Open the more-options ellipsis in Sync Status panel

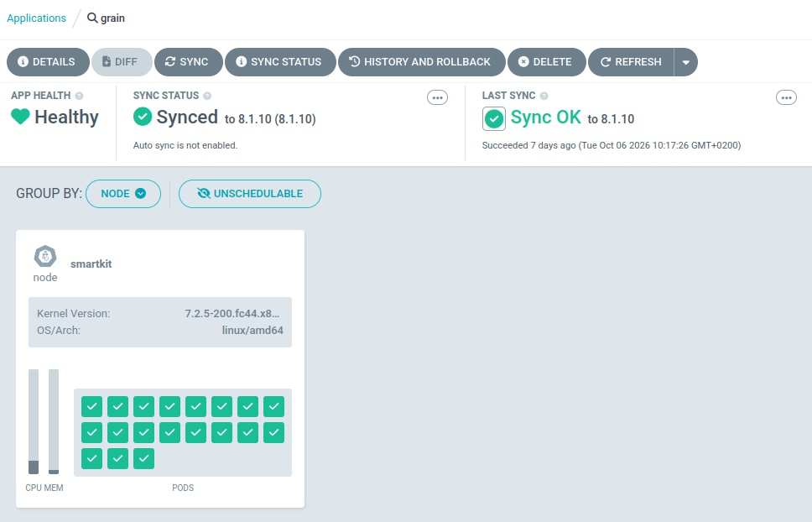(x=437, y=97)
